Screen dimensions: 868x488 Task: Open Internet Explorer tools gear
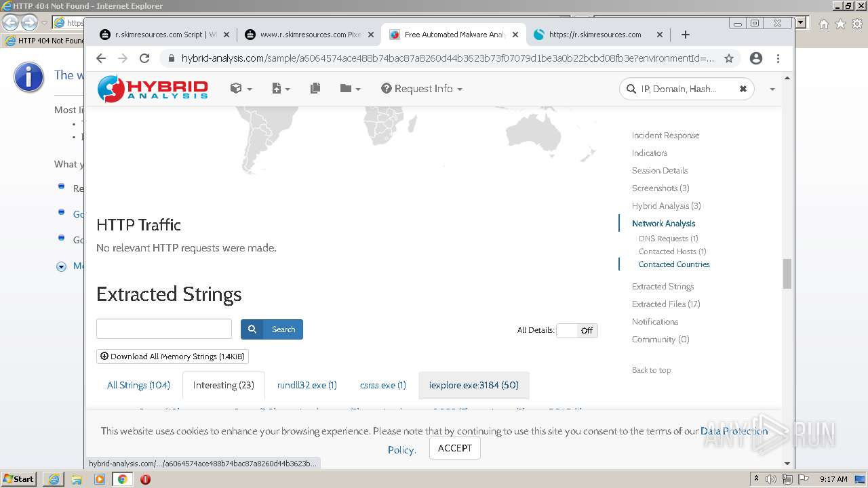point(857,24)
